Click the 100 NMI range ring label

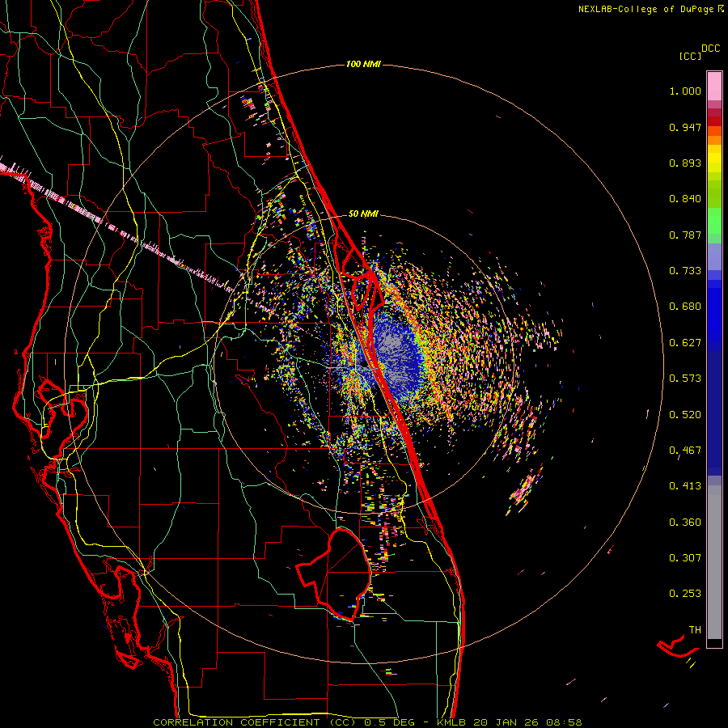tap(363, 64)
